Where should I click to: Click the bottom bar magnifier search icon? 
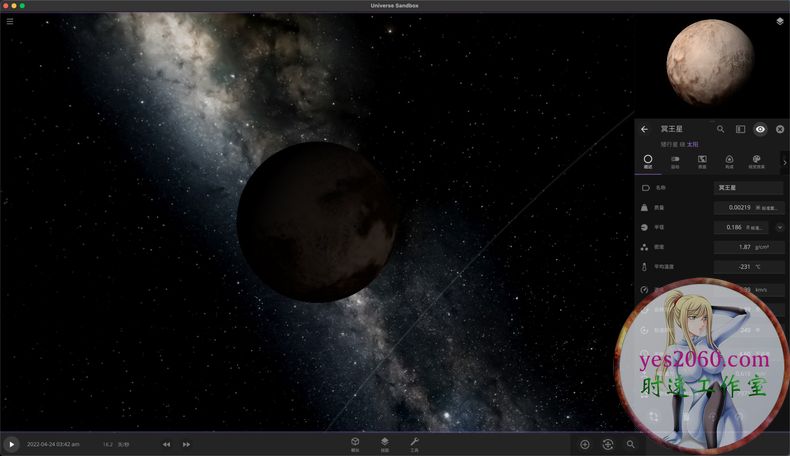(x=631, y=444)
